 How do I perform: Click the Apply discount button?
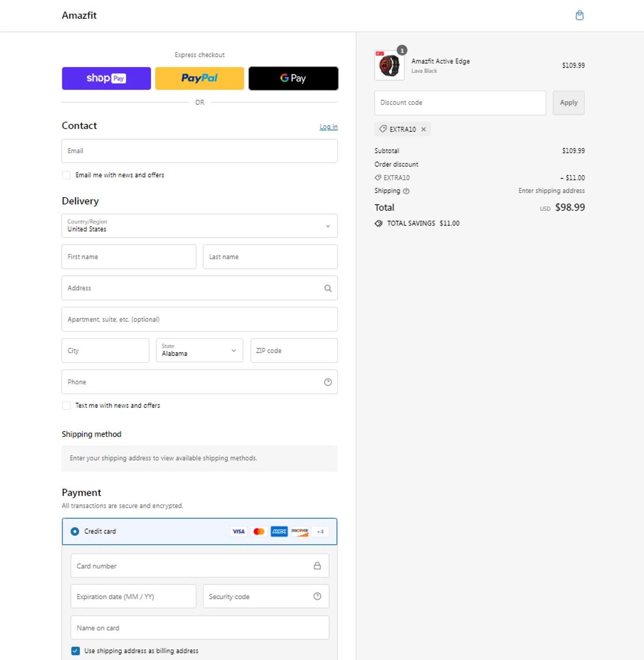click(569, 103)
